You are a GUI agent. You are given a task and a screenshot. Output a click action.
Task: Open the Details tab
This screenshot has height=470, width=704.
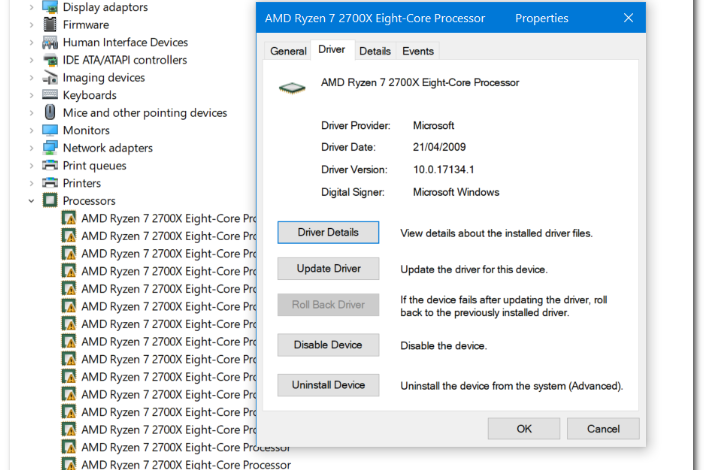[375, 51]
